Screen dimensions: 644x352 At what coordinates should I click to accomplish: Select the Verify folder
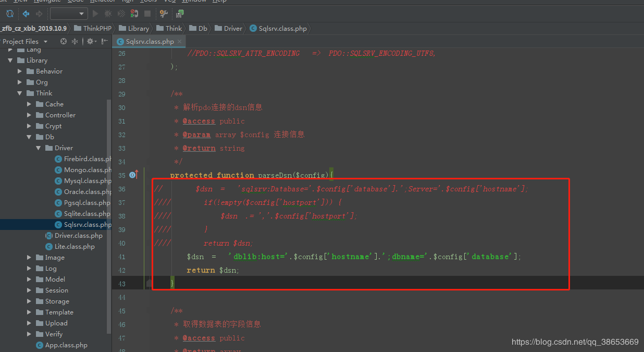point(54,334)
